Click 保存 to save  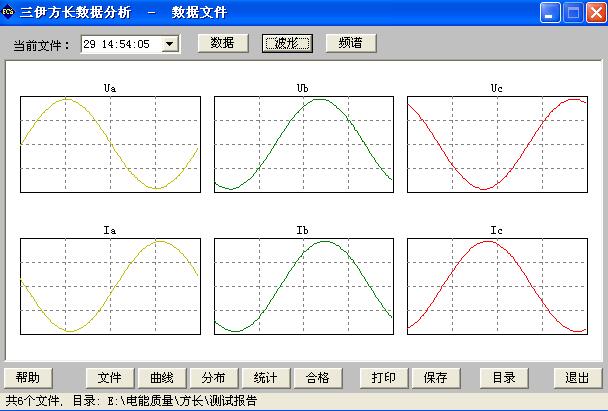coord(436,378)
